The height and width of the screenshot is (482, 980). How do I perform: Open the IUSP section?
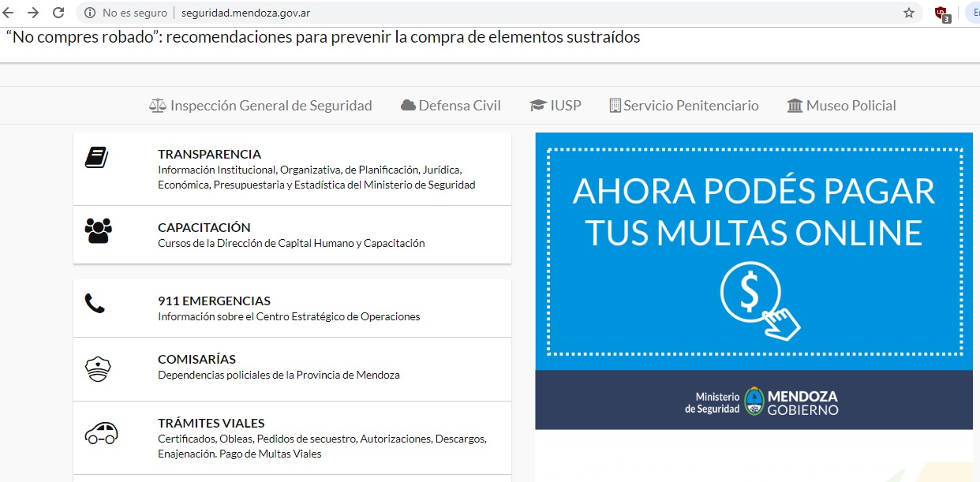tap(566, 106)
